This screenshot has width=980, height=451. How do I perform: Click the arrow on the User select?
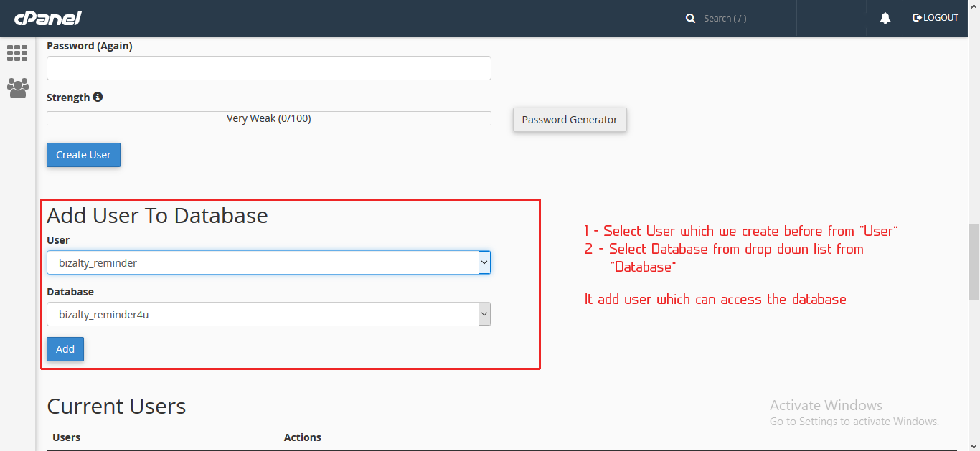click(x=484, y=262)
